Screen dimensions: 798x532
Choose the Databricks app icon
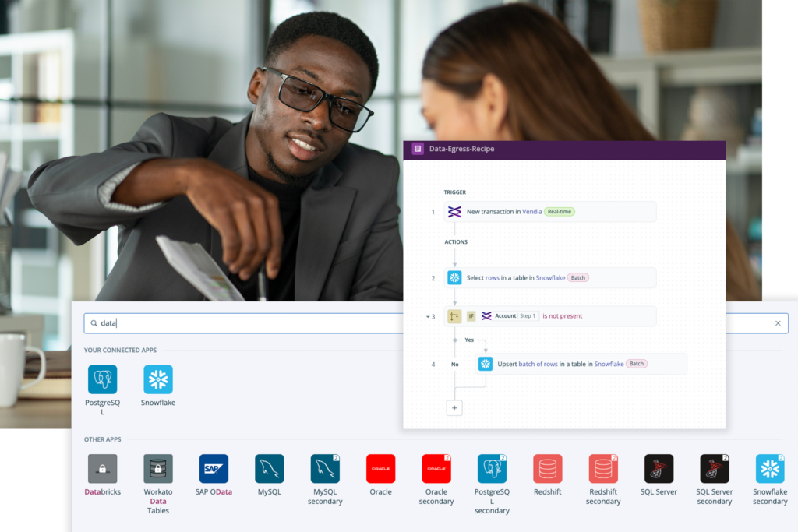click(x=102, y=468)
